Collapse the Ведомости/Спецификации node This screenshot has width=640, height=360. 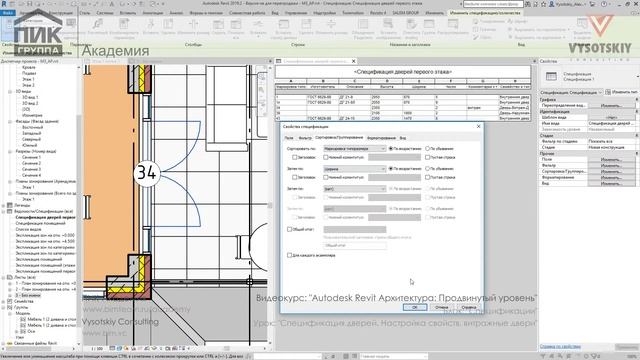pos(4,211)
